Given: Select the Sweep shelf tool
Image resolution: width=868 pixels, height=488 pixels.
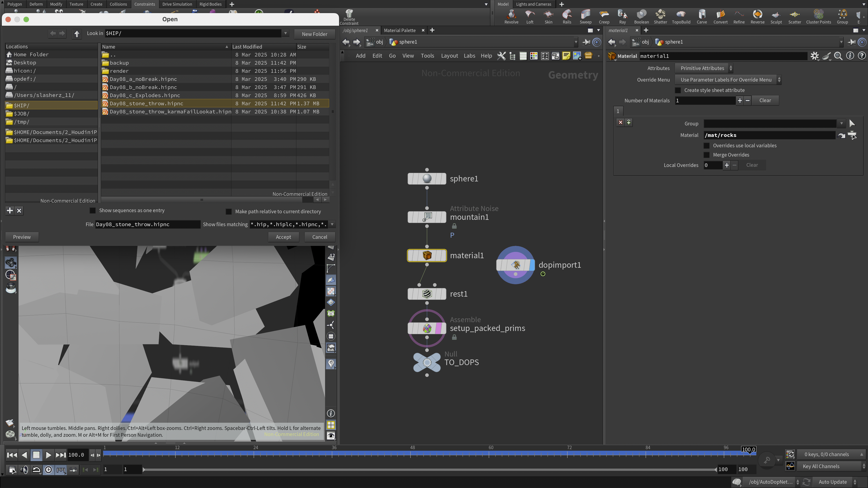Looking at the screenshot, I should 586,17.
